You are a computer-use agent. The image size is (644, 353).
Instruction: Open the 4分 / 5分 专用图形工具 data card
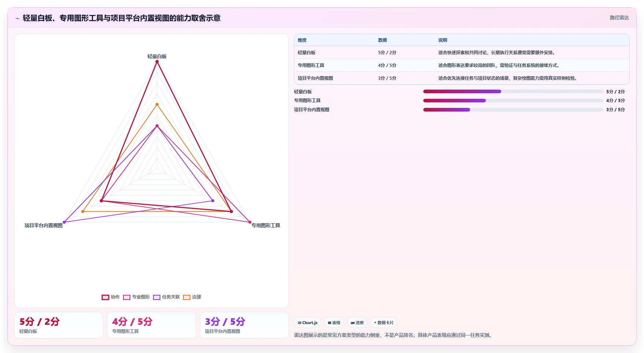coord(152,325)
